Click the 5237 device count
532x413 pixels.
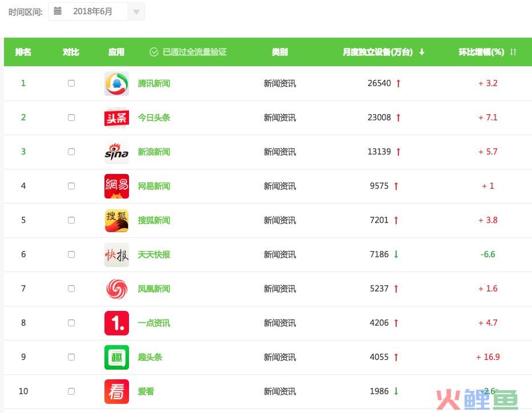[380, 289]
